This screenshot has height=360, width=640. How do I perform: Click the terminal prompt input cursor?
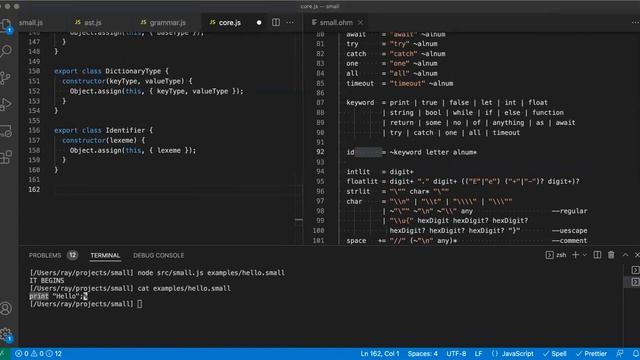click(140, 304)
